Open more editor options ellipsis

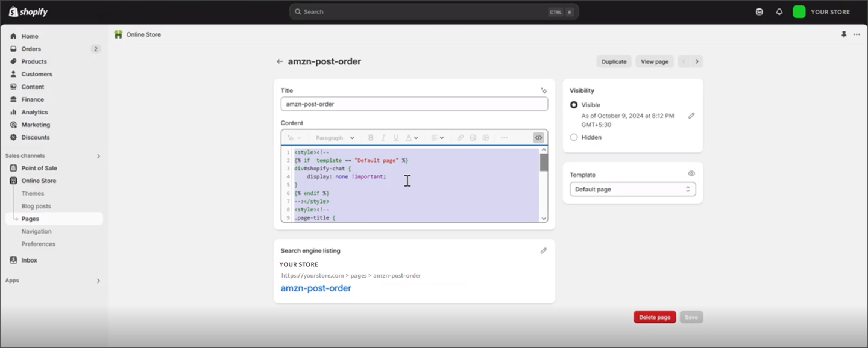click(504, 138)
